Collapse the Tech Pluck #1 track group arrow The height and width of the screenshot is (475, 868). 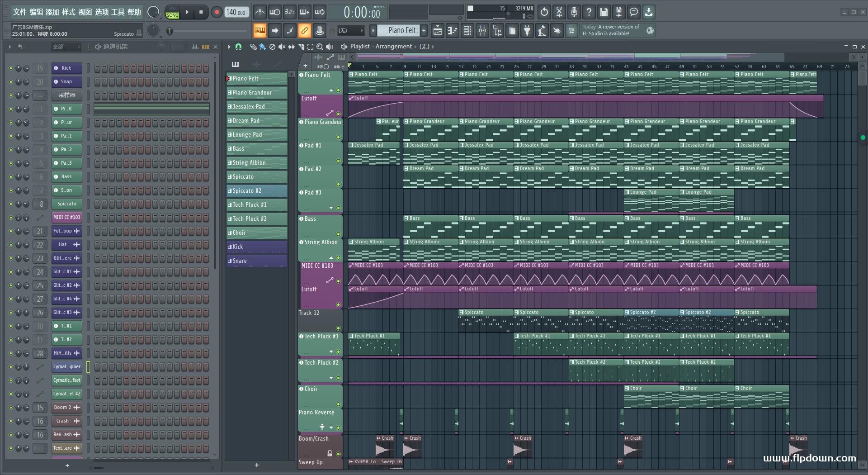pyautogui.click(x=331, y=351)
